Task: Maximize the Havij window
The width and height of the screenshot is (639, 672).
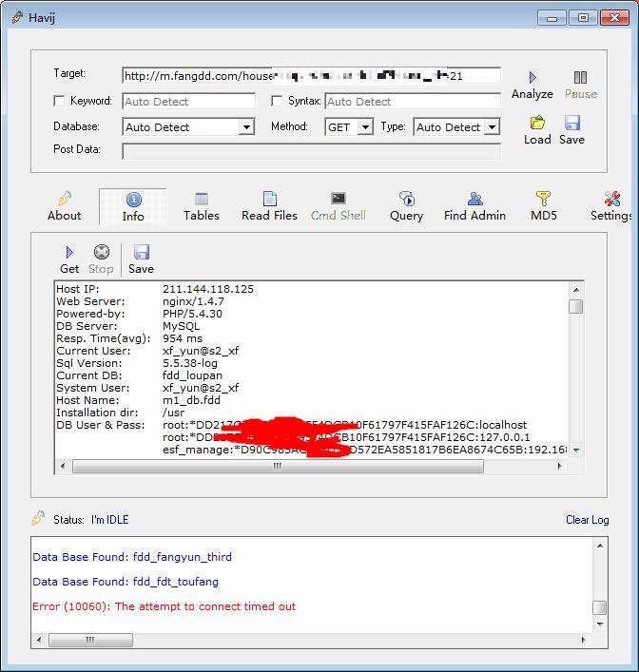Action: pyautogui.click(x=583, y=18)
